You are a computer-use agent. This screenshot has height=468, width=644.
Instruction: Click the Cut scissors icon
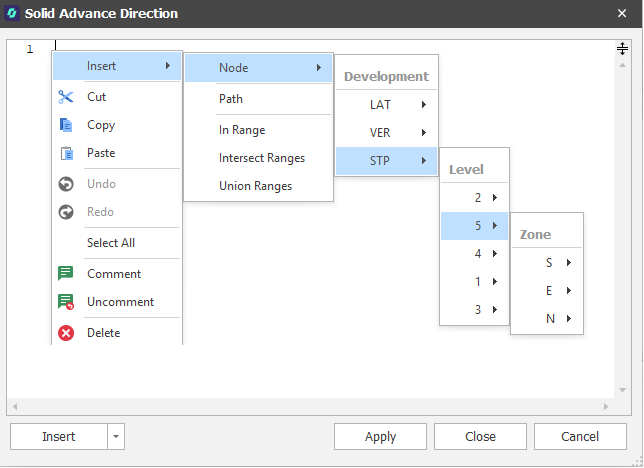click(x=66, y=97)
